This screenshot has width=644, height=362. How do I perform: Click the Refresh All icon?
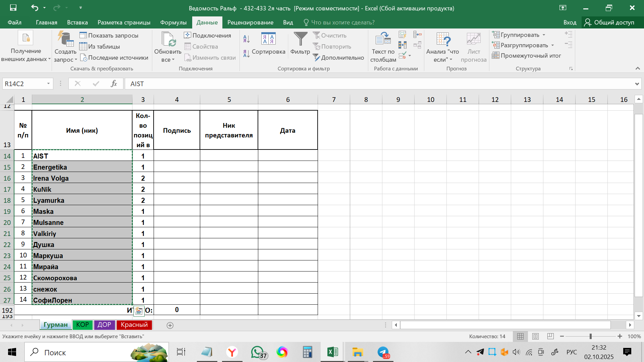coord(168,39)
